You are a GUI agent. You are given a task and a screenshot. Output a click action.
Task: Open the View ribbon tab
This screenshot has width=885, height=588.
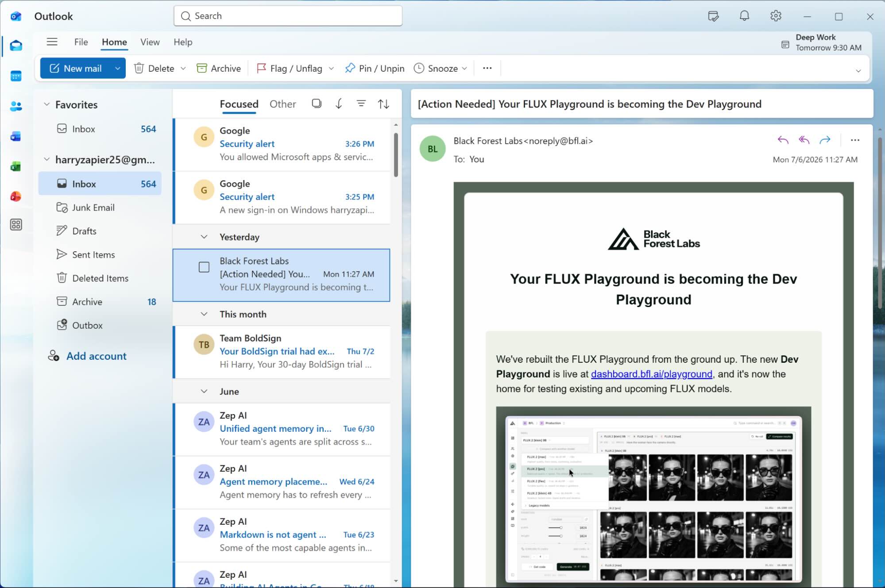(x=150, y=42)
